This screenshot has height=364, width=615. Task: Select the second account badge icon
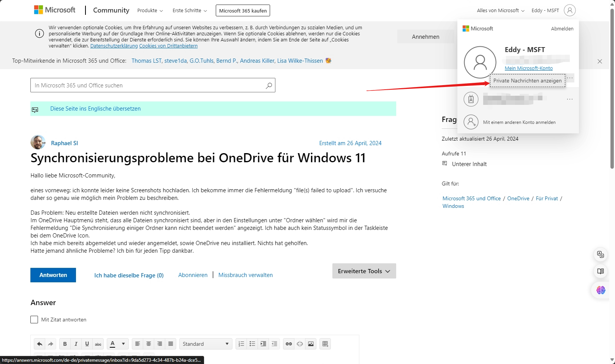click(471, 99)
